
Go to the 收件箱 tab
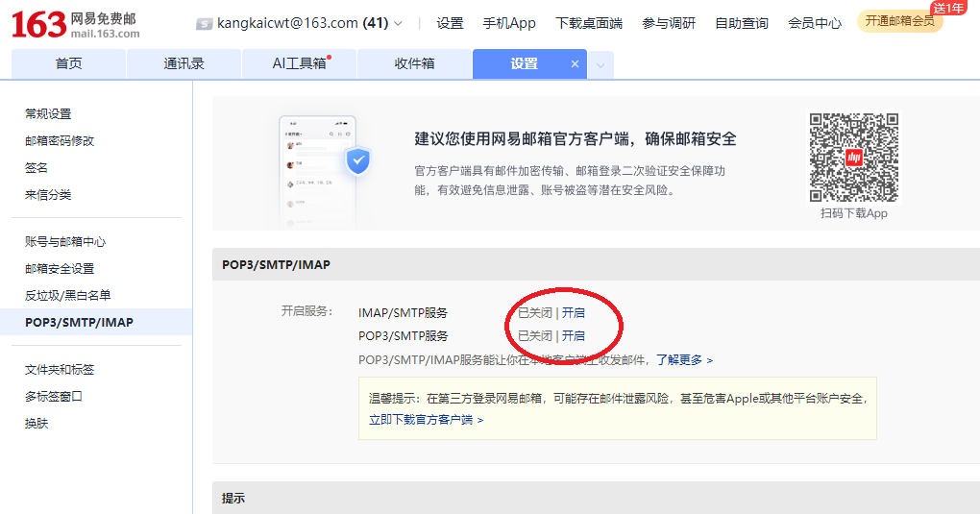click(414, 64)
